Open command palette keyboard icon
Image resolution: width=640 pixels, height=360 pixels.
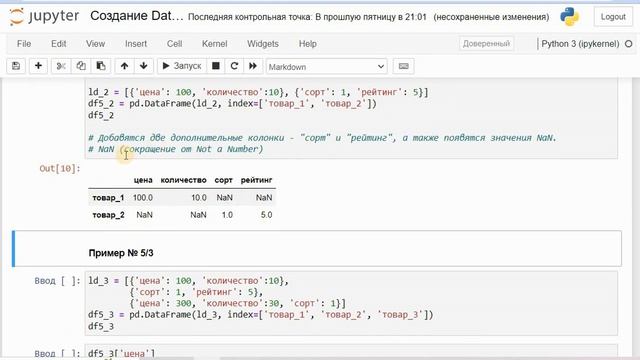pyautogui.click(x=403, y=66)
